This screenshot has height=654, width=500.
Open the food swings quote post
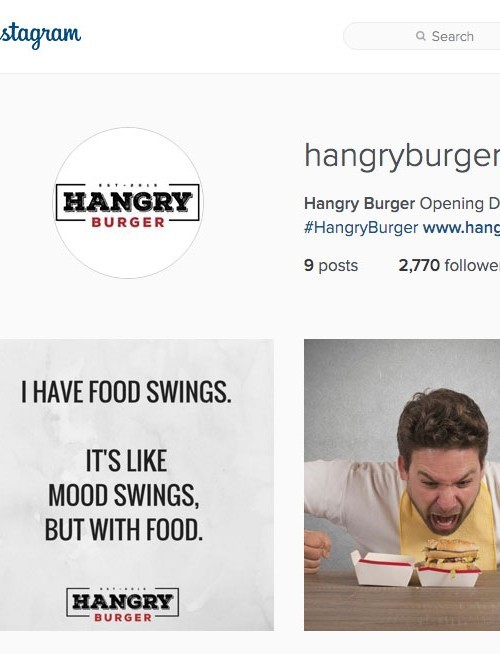pyautogui.click(x=137, y=485)
